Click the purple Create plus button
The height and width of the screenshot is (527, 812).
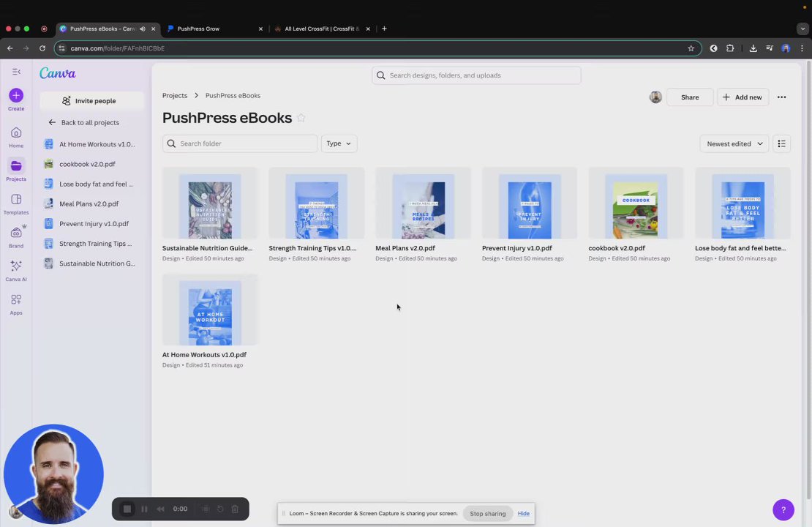click(x=16, y=95)
